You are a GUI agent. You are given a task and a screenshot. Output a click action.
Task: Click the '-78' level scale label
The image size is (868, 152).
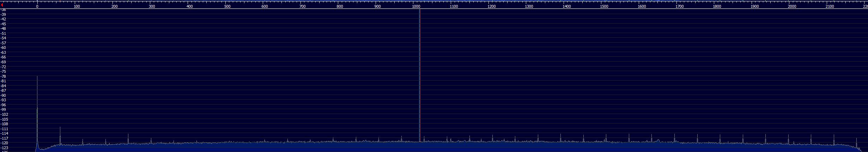pos(3,76)
